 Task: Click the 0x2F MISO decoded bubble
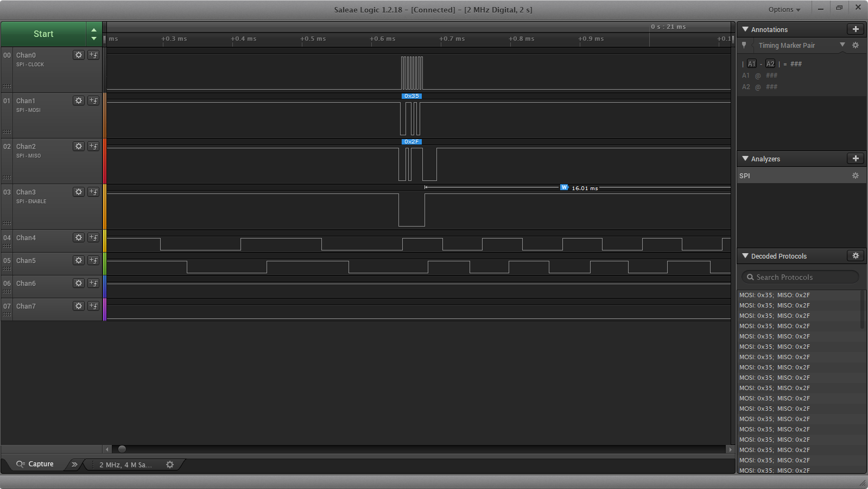[411, 142]
